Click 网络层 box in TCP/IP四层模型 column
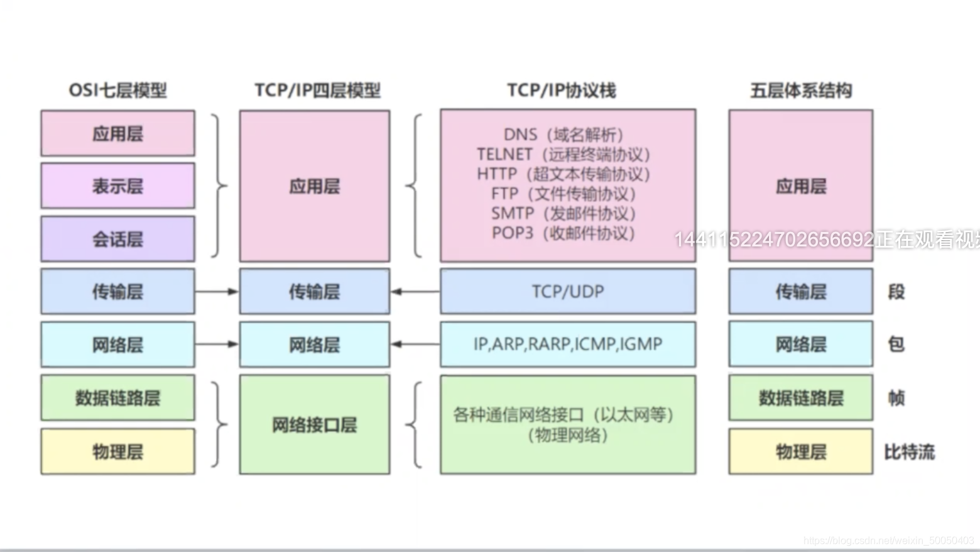The width and height of the screenshot is (980, 552). pyautogui.click(x=315, y=345)
